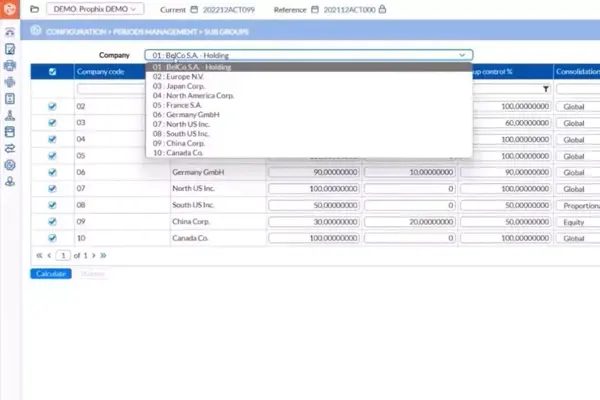Open the folder icon beside DEMO selector

[34, 9]
